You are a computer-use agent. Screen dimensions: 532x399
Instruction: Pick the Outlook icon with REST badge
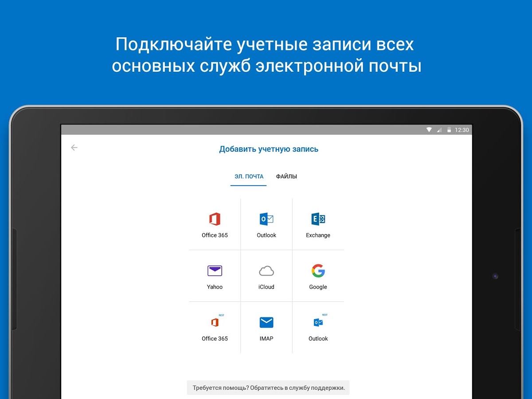click(318, 323)
